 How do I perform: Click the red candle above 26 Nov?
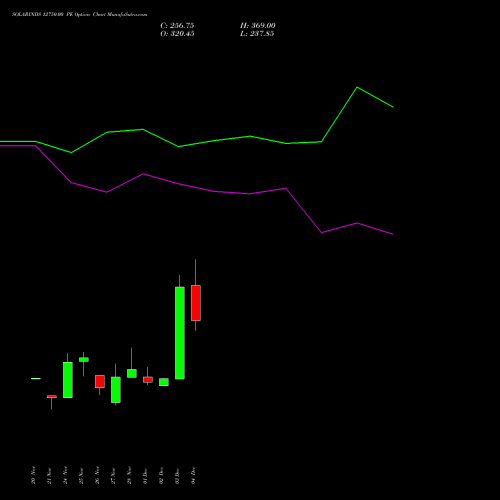[100, 381]
